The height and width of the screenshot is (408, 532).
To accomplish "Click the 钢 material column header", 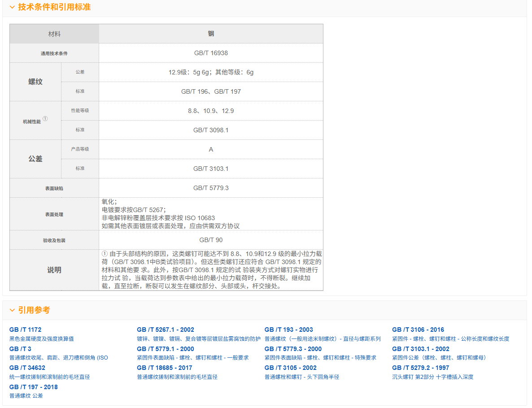I will point(211,34).
